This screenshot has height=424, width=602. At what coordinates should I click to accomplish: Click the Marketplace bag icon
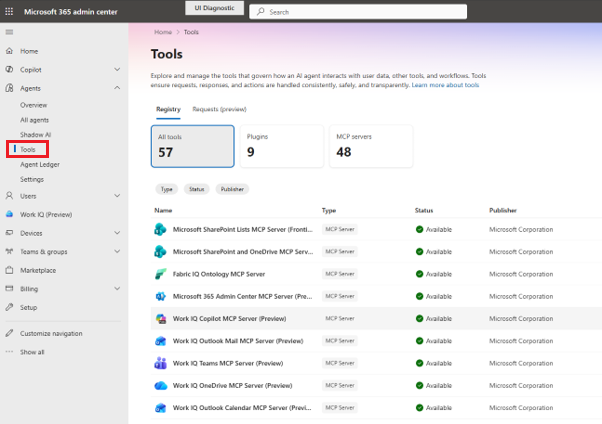pos(9,270)
